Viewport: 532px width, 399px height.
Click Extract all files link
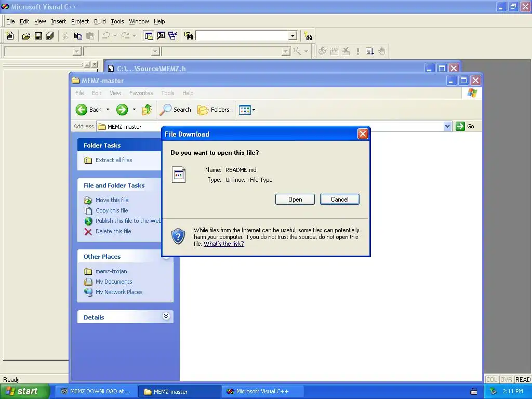click(114, 160)
